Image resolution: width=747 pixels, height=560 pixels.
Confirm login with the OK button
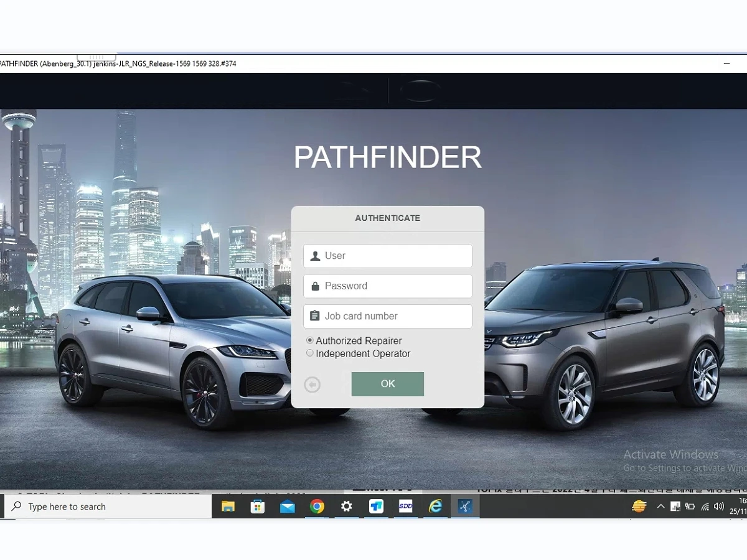(x=387, y=384)
